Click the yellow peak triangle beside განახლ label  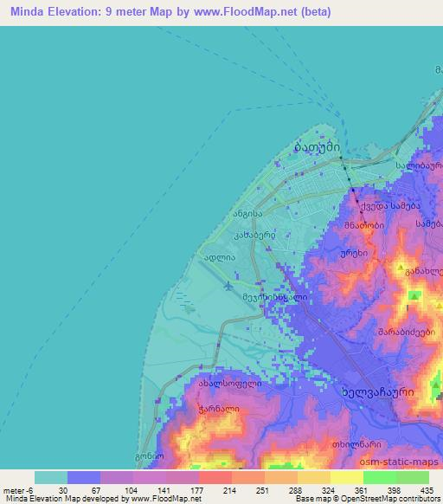point(401,267)
